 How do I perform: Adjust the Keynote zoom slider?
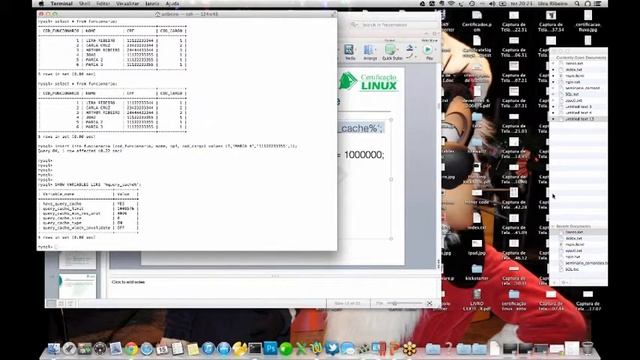coord(404,303)
